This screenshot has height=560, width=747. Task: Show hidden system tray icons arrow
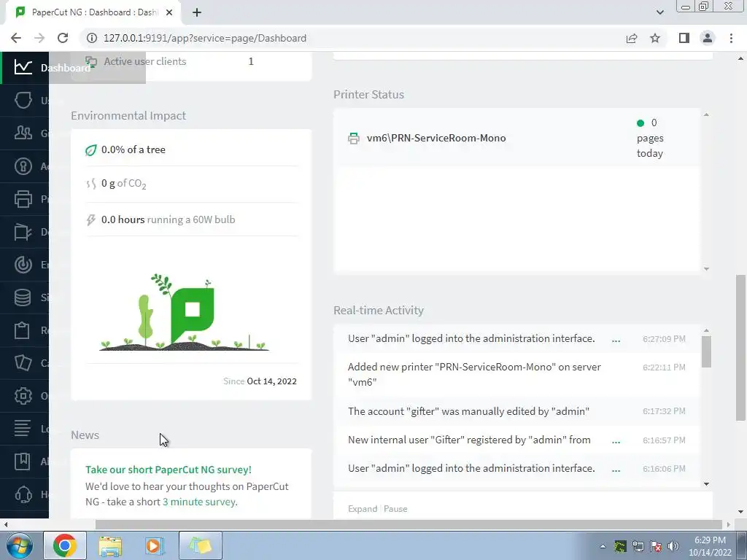coord(603,546)
